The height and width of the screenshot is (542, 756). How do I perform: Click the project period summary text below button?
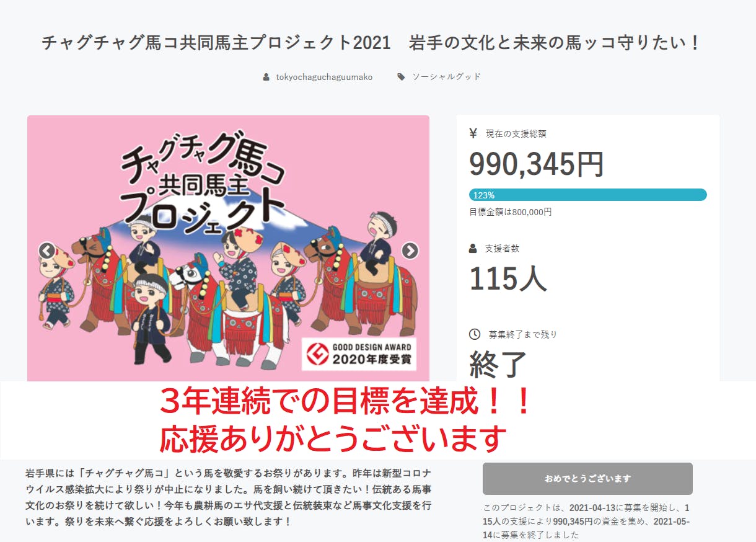click(586, 521)
